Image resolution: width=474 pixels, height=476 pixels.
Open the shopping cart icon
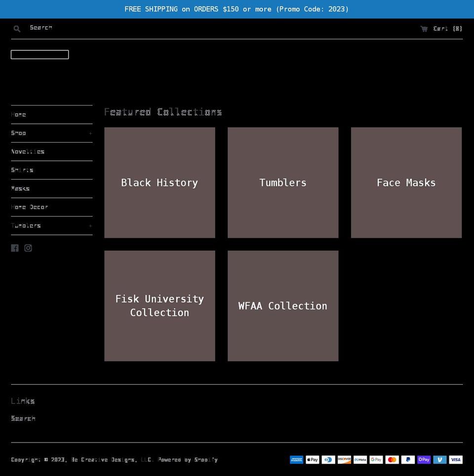(424, 29)
